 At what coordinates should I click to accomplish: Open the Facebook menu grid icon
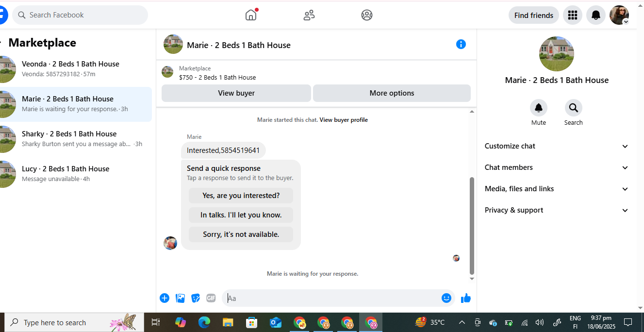pos(573,15)
